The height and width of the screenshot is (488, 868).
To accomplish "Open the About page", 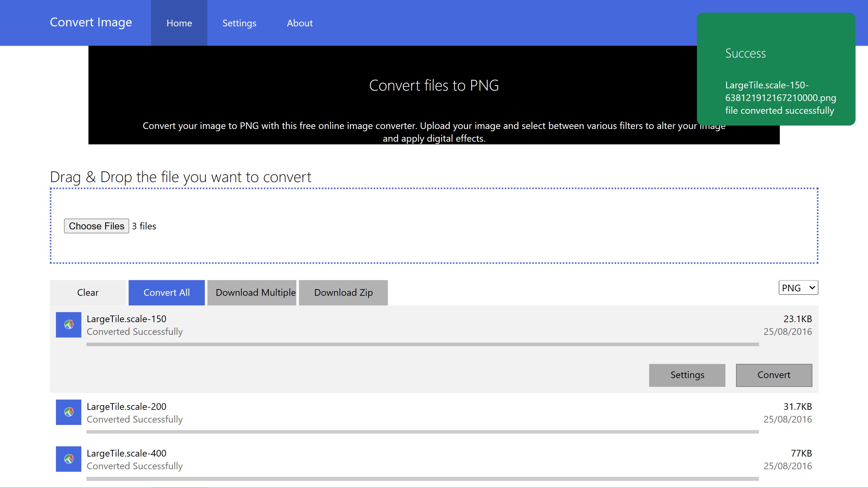I will 300,23.
